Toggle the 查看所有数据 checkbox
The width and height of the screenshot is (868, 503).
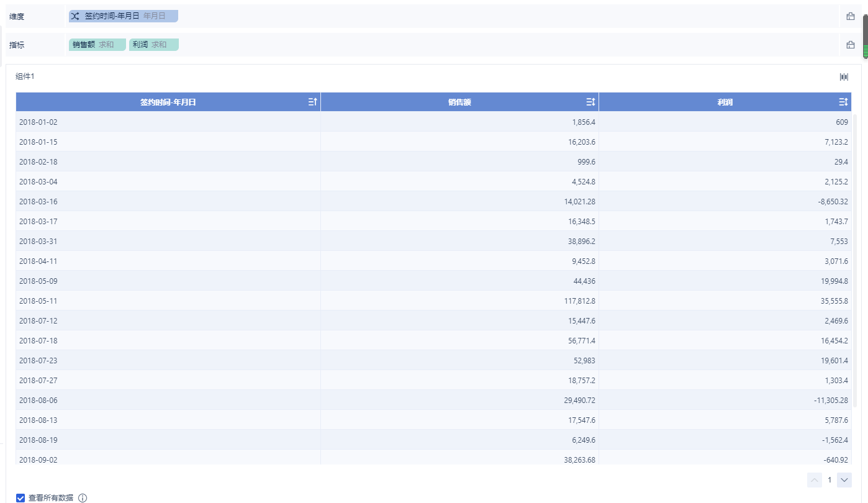coord(20,498)
